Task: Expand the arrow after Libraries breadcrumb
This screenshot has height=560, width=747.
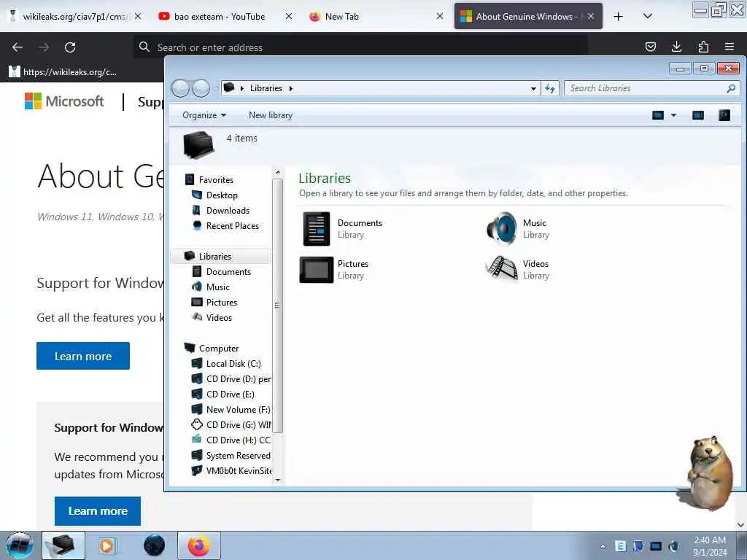Action: (290, 88)
